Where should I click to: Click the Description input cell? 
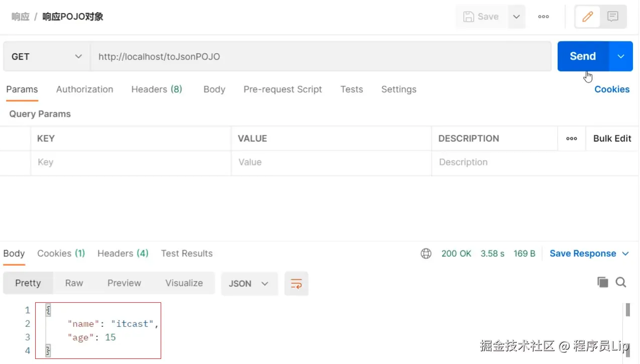click(x=535, y=162)
